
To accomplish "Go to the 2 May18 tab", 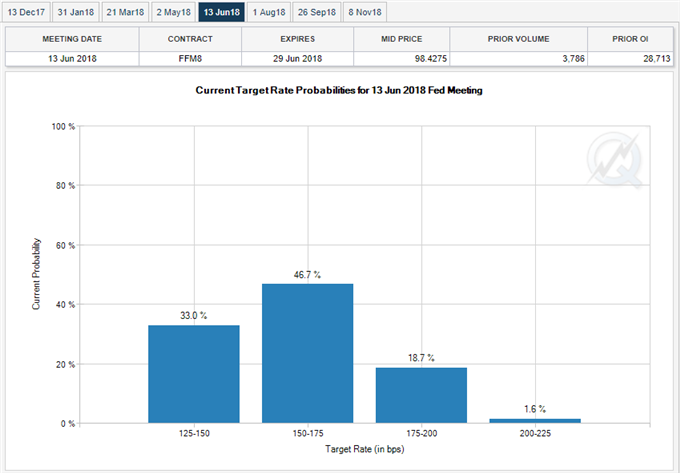I will tap(173, 12).
